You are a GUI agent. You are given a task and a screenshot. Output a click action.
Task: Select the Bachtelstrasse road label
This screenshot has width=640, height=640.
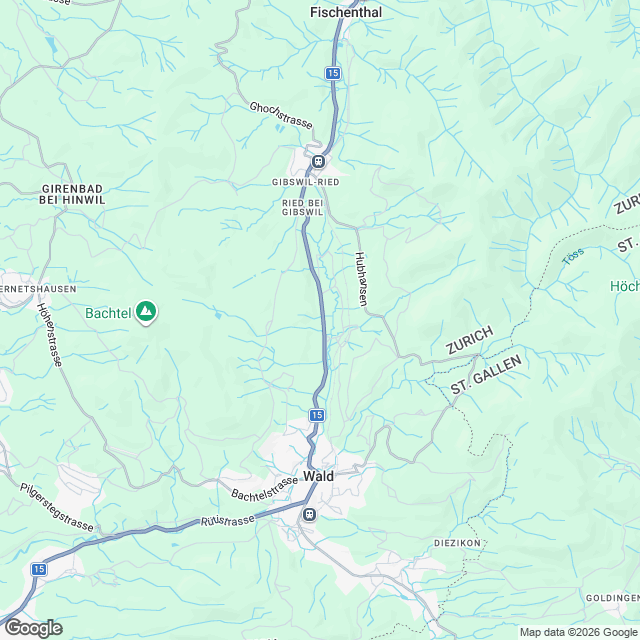point(264,489)
